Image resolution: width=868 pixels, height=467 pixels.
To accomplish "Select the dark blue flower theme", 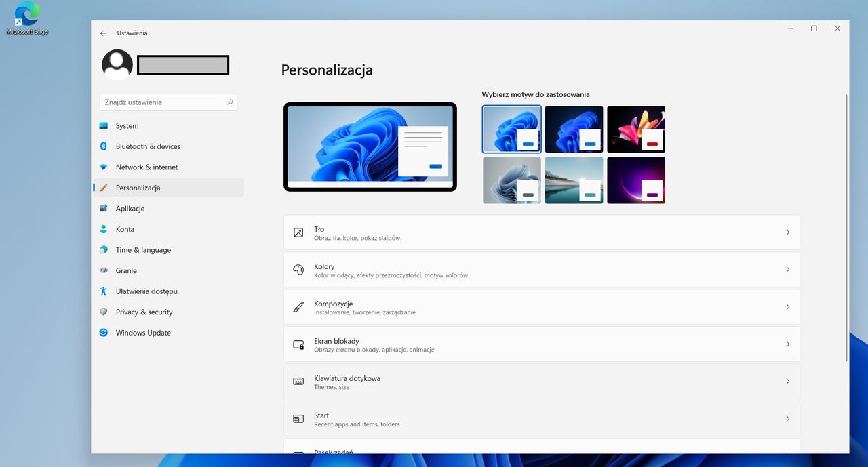I will tap(574, 129).
